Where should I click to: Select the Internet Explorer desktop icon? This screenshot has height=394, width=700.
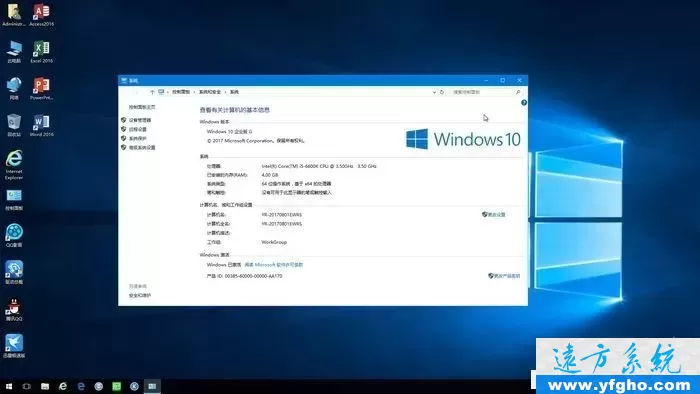pos(14,165)
